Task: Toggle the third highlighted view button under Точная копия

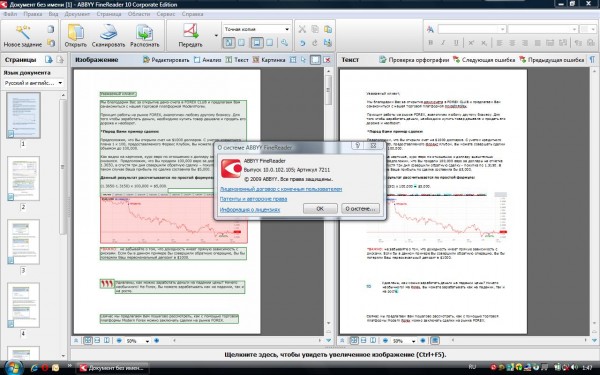Action: click(x=257, y=43)
